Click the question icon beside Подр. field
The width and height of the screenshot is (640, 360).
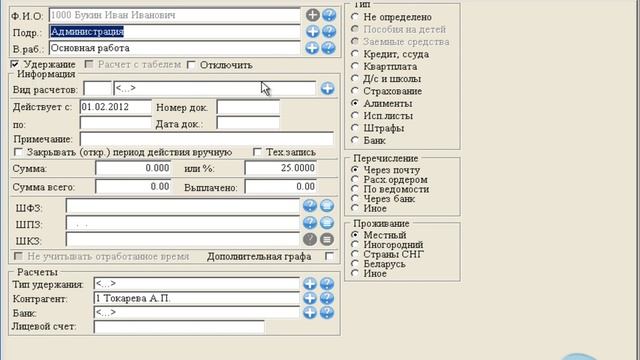pos(329,31)
